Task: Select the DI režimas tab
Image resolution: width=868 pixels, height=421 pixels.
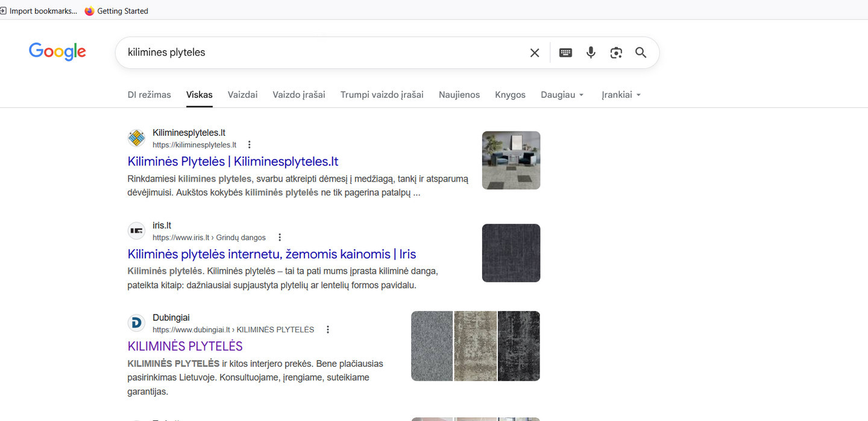Action: pos(149,95)
